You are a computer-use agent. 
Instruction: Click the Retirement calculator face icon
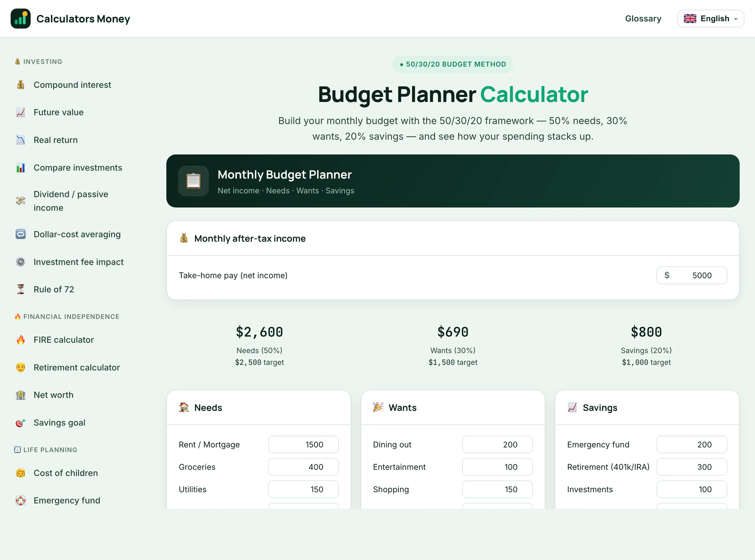click(x=21, y=368)
